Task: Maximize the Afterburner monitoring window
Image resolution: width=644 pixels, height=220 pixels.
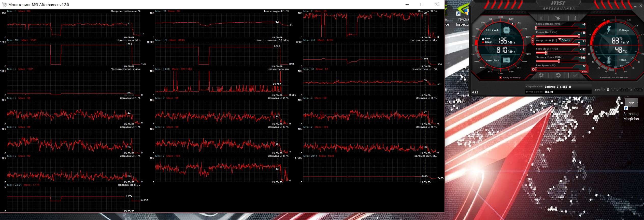Action: tap(422, 5)
